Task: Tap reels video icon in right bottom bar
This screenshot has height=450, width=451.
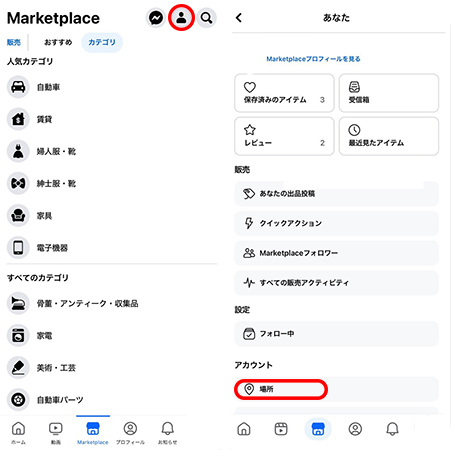Action: tap(281, 429)
